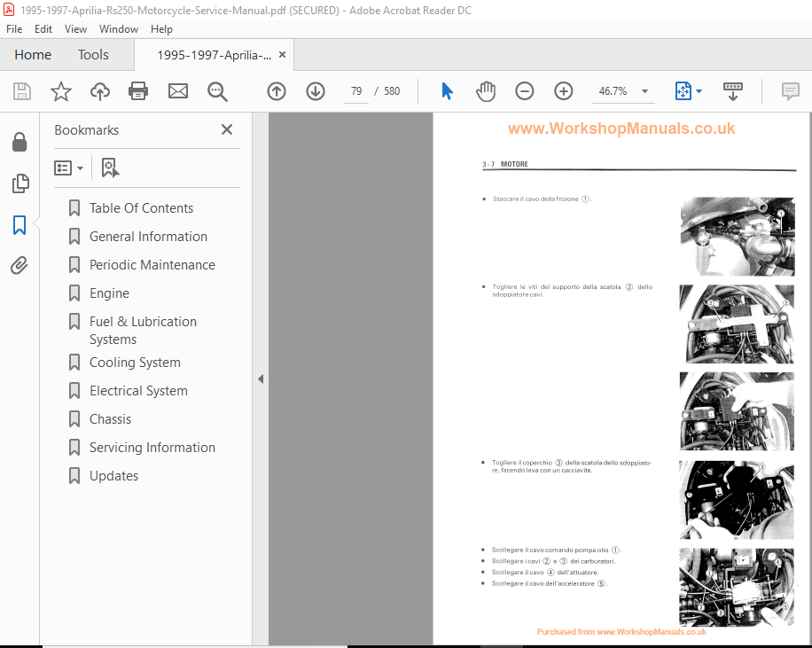812x648 pixels.
Task: Open the Find text search tool
Action: pyautogui.click(x=217, y=91)
